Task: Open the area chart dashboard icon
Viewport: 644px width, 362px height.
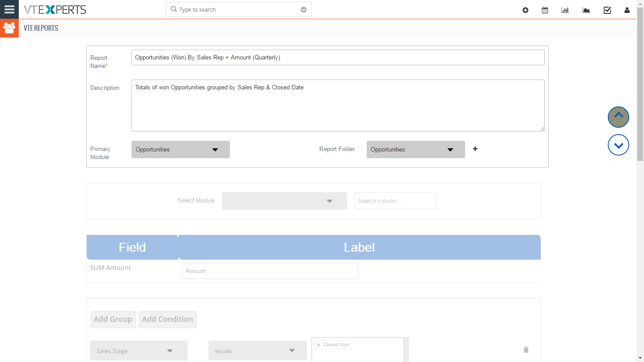Action: pos(586,10)
